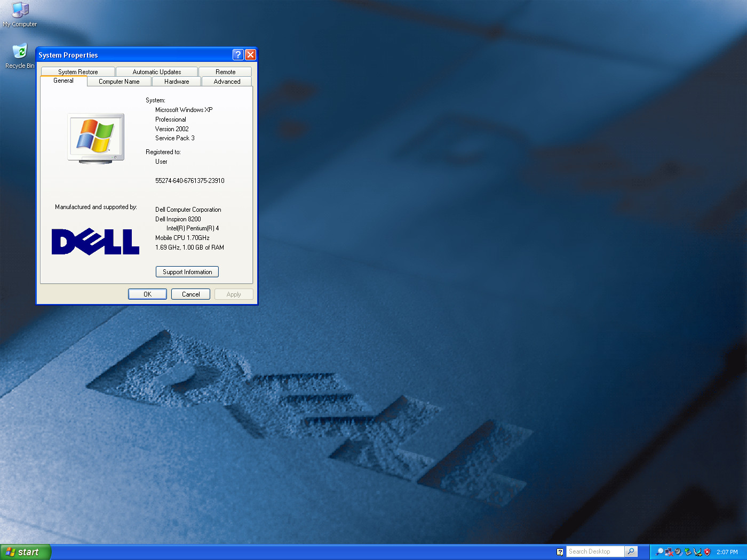Select the General tab
Screen dimensions: 747x560
point(63,81)
